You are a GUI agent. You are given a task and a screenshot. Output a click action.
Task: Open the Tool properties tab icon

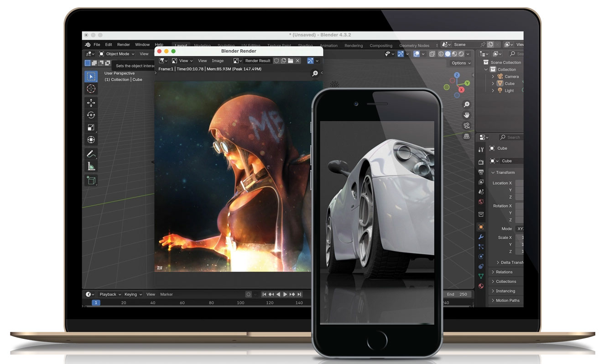[481, 150]
